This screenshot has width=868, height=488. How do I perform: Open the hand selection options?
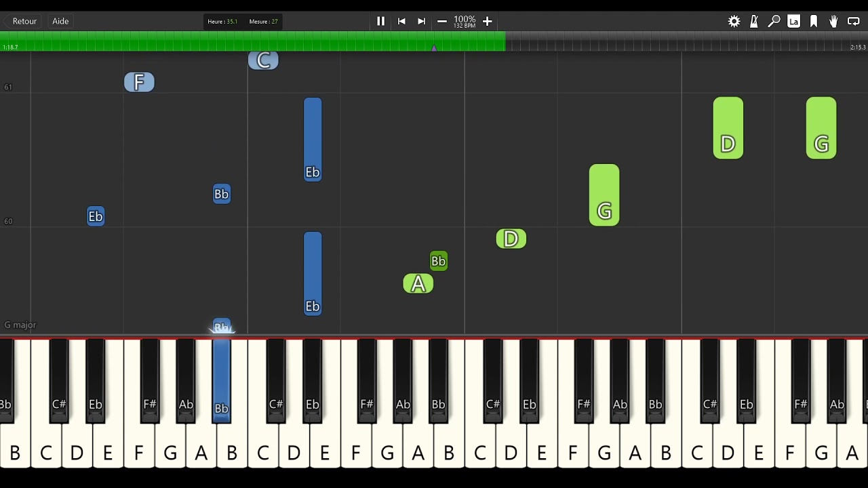[833, 22]
